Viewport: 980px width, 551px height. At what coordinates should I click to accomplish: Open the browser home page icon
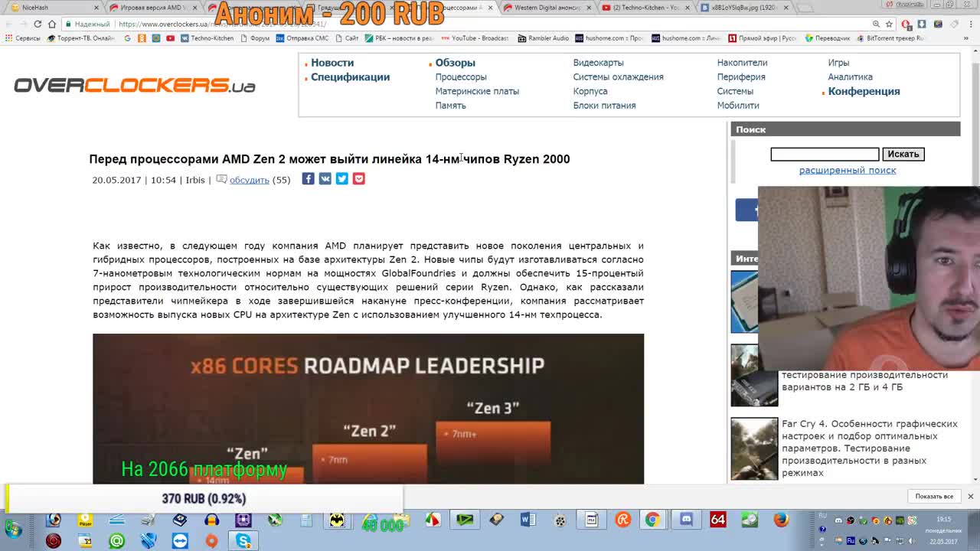click(x=52, y=24)
